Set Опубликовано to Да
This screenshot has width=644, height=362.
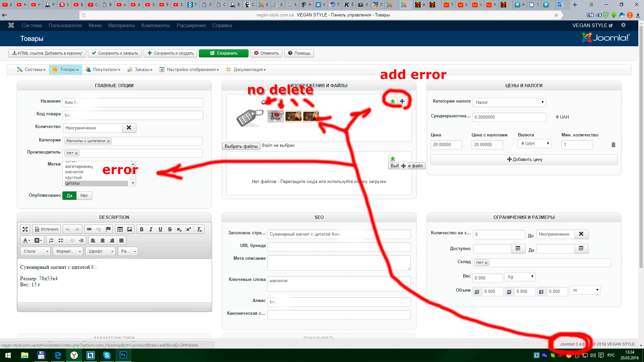[69, 195]
